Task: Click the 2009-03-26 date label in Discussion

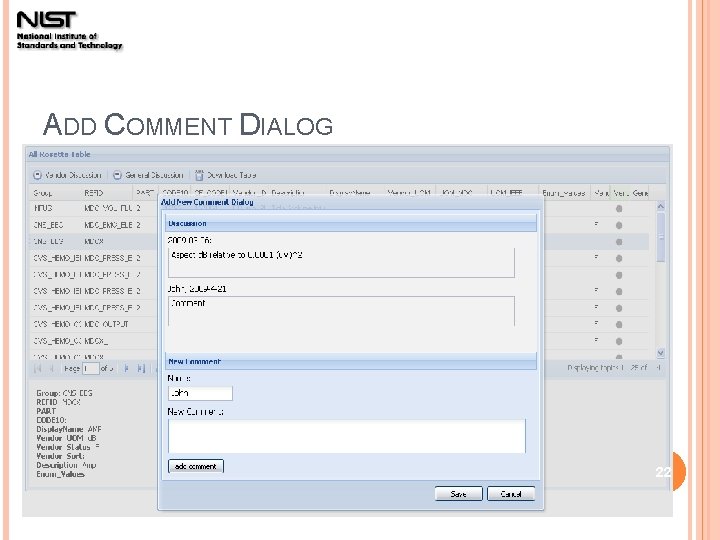Action: pos(189,240)
